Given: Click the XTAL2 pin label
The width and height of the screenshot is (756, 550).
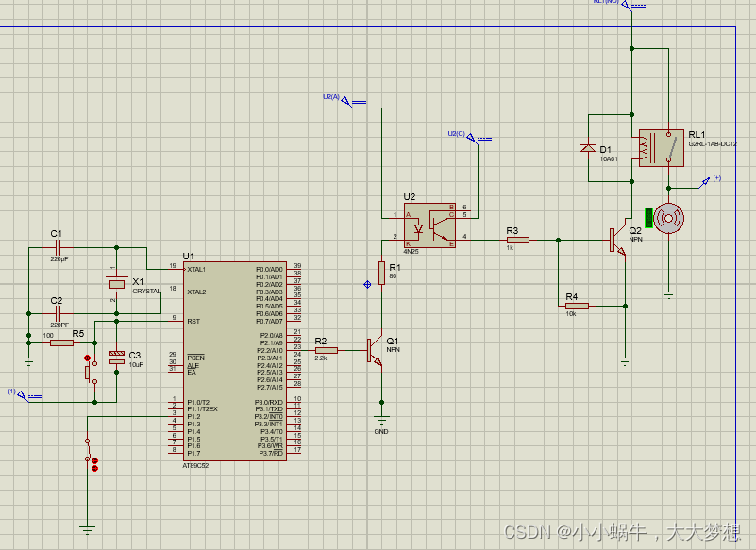Looking at the screenshot, I should pos(196,292).
